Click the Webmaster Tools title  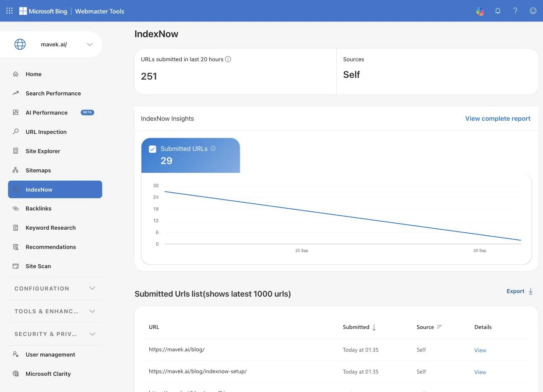[100, 11]
